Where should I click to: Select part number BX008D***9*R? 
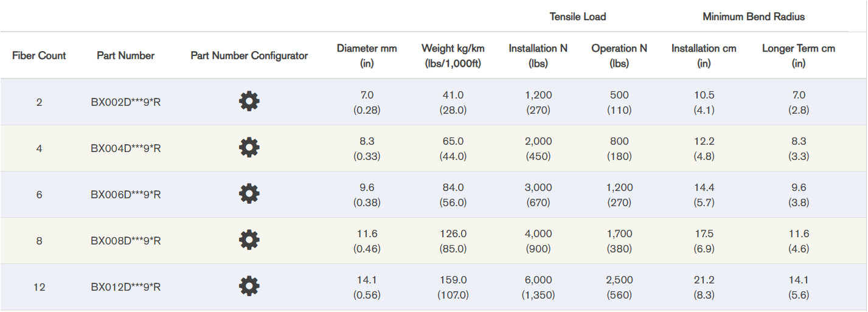tap(126, 241)
